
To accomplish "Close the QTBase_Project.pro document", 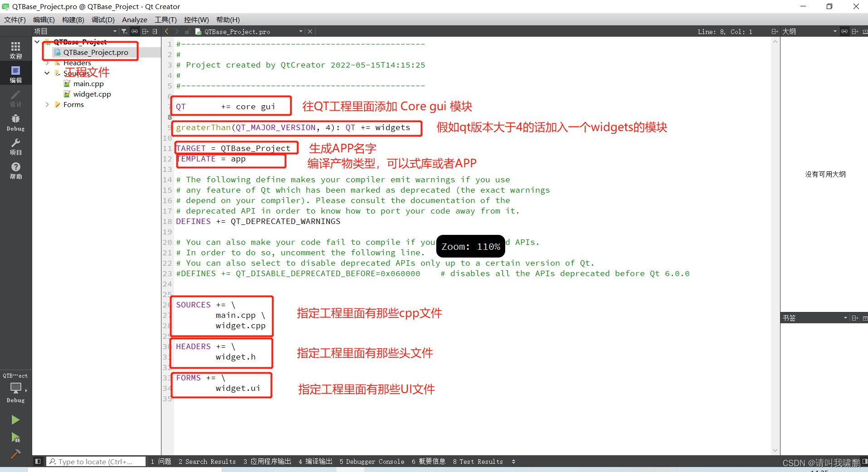I will tap(310, 31).
